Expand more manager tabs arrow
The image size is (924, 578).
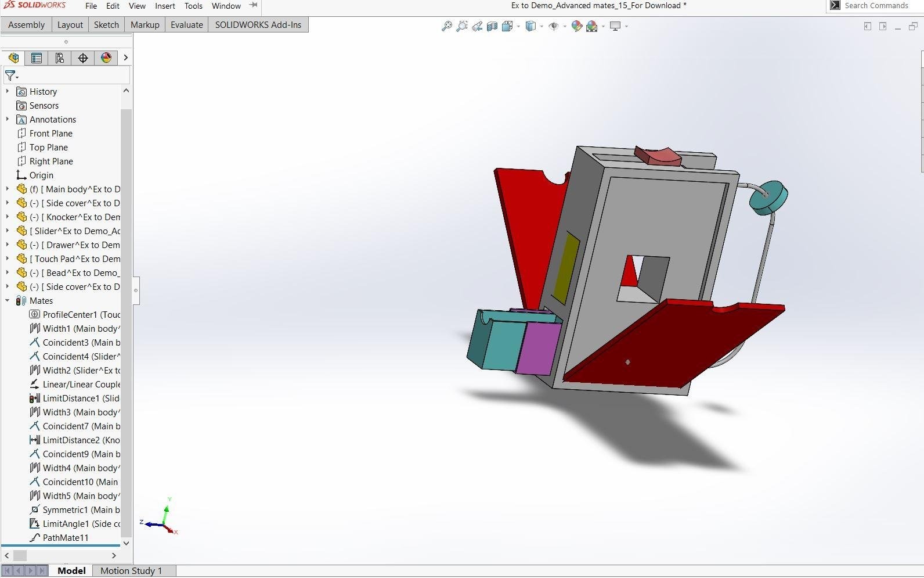[125, 58]
